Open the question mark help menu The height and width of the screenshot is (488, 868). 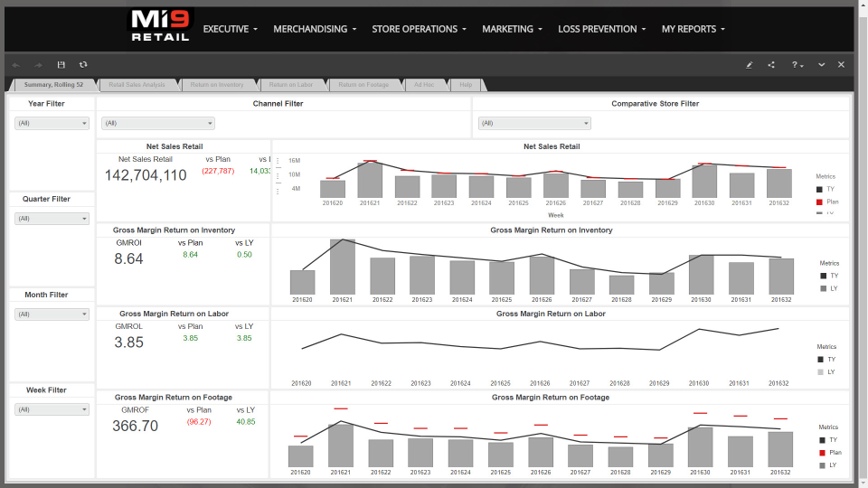pyautogui.click(x=797, y=65)
